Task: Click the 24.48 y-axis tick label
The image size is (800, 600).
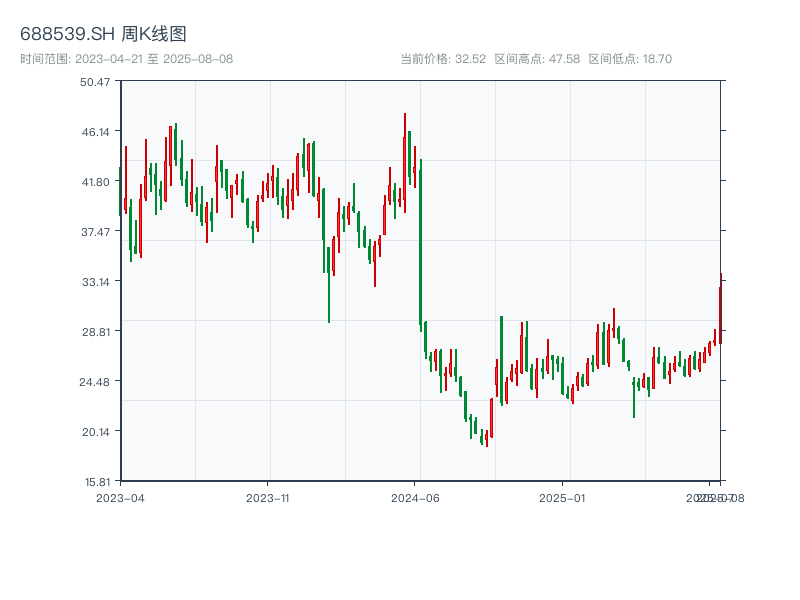Action: coord(95,381)
